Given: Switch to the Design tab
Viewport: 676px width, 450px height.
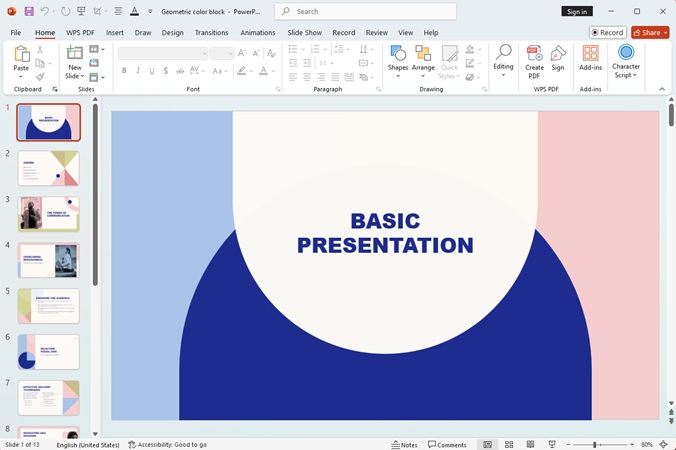Looking at the screenshot, I should click(x=172, y=33).
